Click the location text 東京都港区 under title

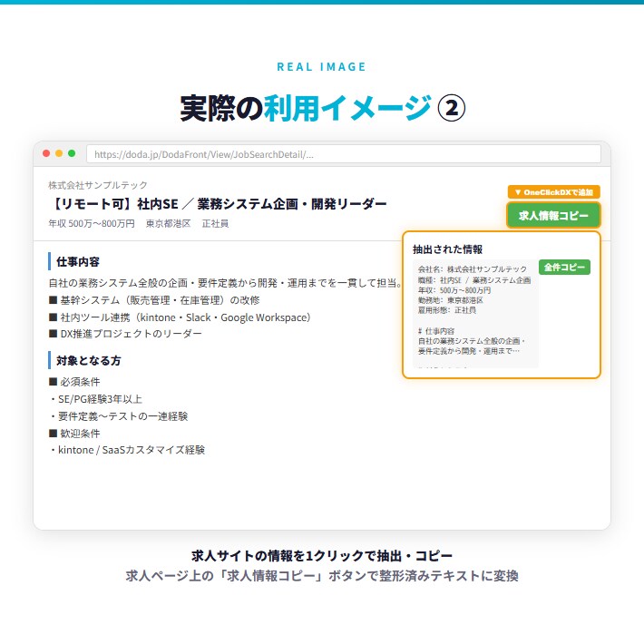point(169,223)
